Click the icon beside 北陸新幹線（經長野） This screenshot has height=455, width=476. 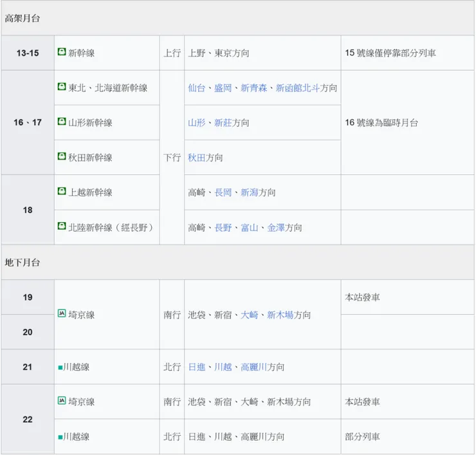pyautogui.click(x=62, y=227)
